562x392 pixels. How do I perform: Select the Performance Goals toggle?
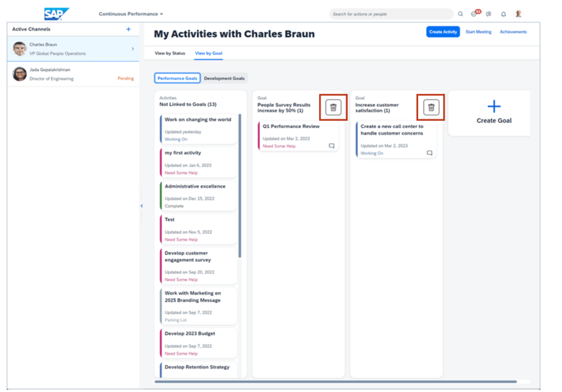tap(177, 78)
